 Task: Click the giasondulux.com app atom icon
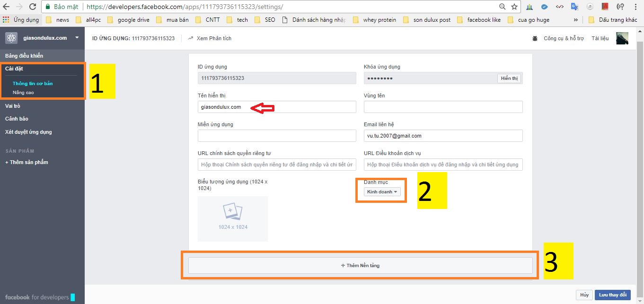pos(11,38)
